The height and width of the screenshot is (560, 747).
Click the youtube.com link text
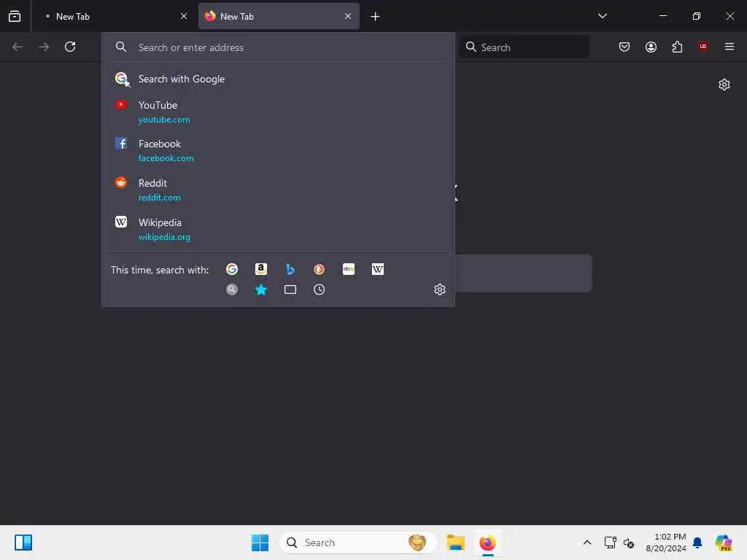coord(164,120)
